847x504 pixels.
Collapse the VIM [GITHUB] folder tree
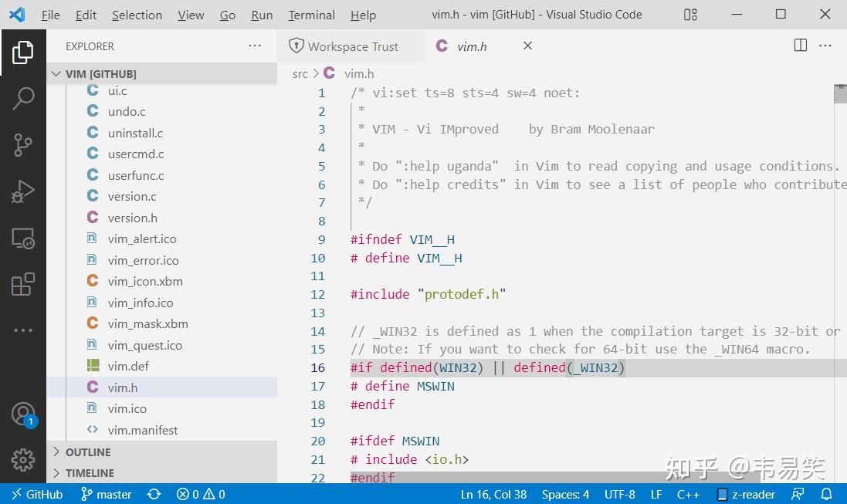(56, 73)
